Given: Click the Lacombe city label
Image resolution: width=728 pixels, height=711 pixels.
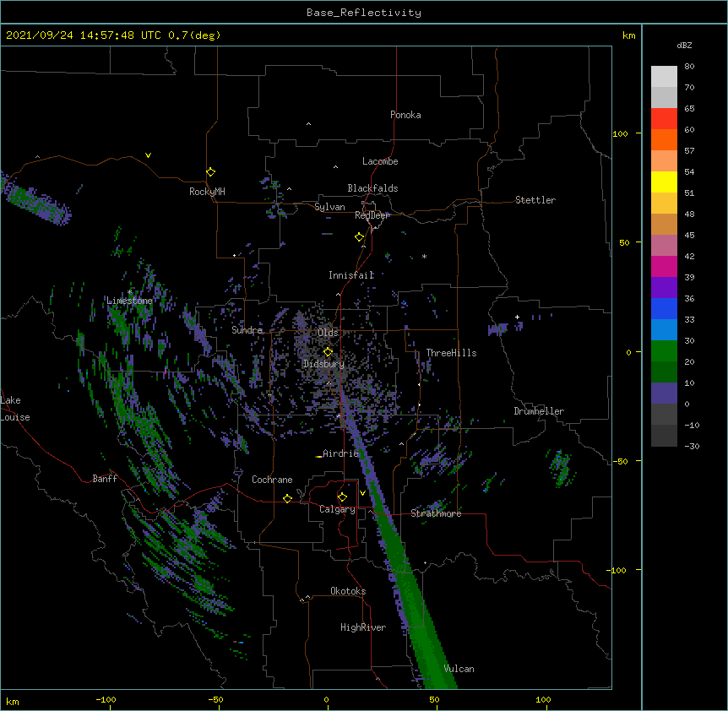Looking at the screenshot, I should click(380, 161).
